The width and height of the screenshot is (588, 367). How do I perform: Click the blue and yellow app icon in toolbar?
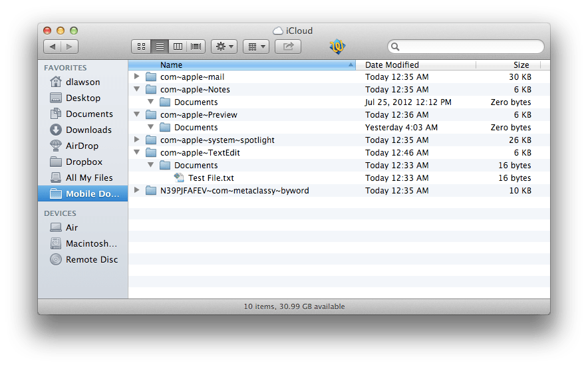tap(337, 47)
